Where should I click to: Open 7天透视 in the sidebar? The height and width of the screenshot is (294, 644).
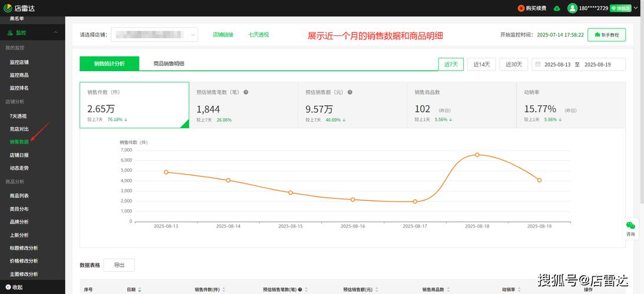(18, 116)
